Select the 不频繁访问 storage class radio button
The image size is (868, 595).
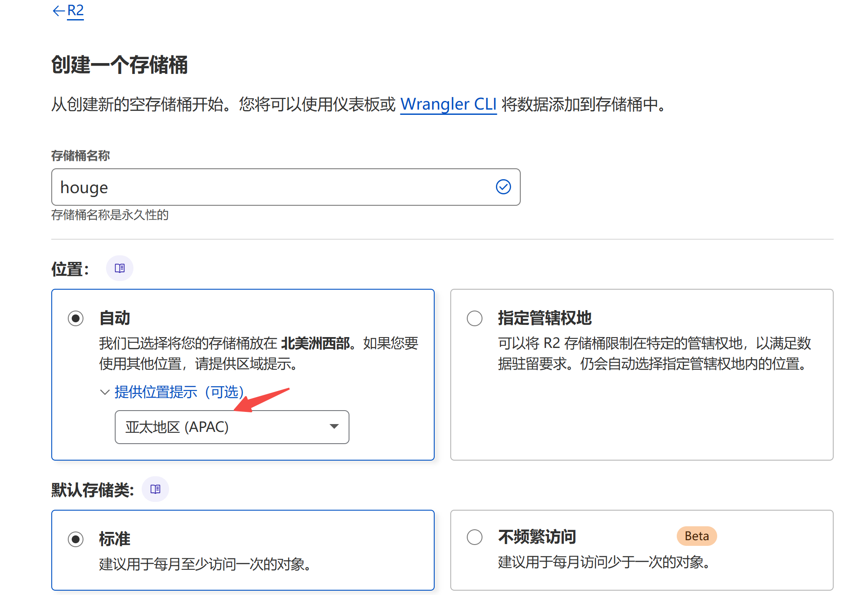tap(475, 537)
